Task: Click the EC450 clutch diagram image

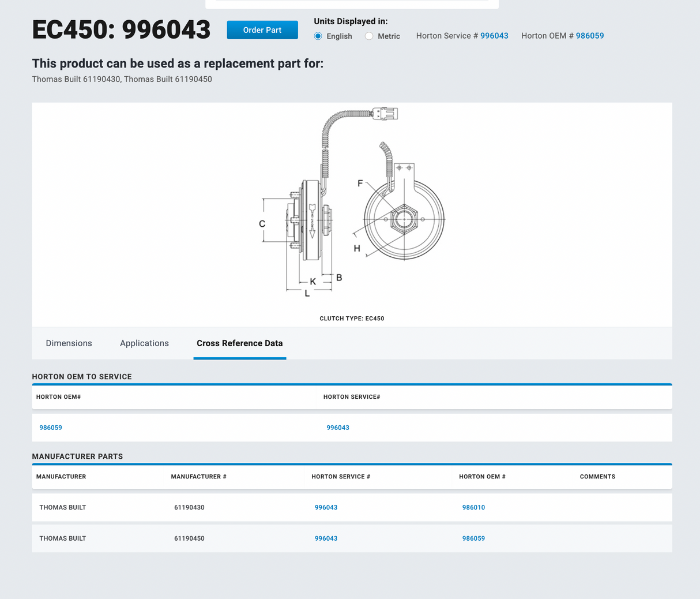Action: coord(352,208)
